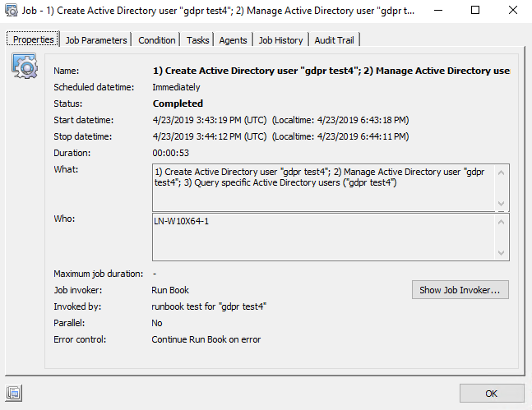Open the Agents tab
Image resolution: width=532 pixels, height=410 pixels.
233,40
